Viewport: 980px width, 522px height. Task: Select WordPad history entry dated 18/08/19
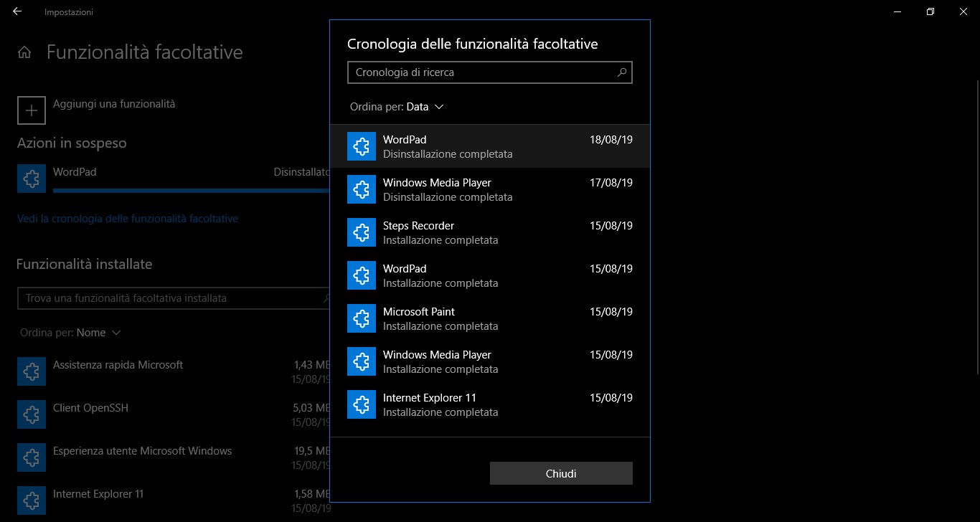point(490,146)
